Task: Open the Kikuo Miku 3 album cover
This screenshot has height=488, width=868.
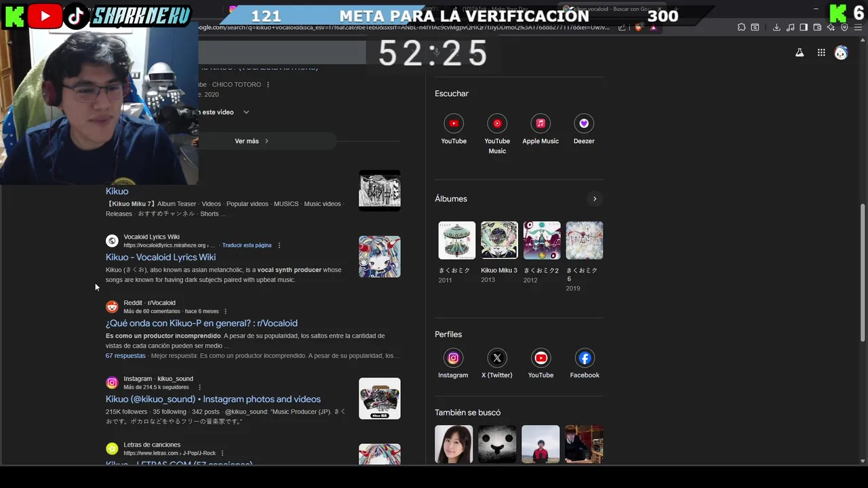Action: (499, 240)
